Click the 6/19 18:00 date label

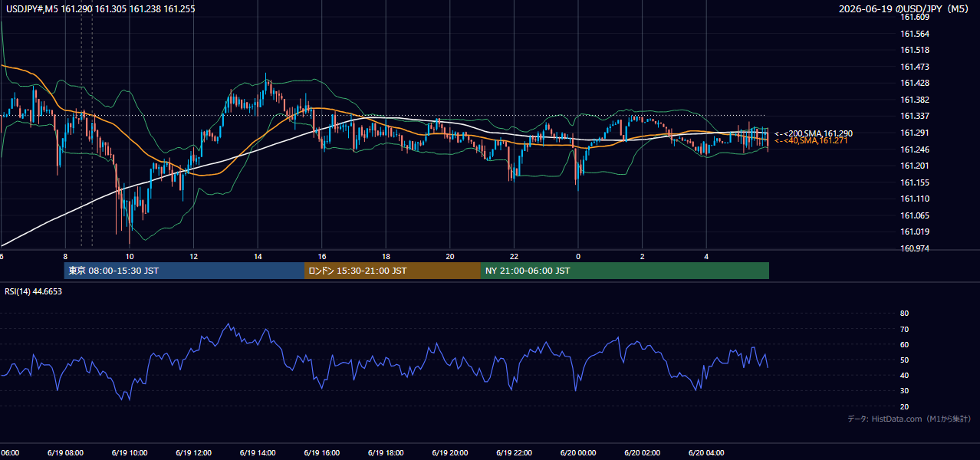click(386, 453)
